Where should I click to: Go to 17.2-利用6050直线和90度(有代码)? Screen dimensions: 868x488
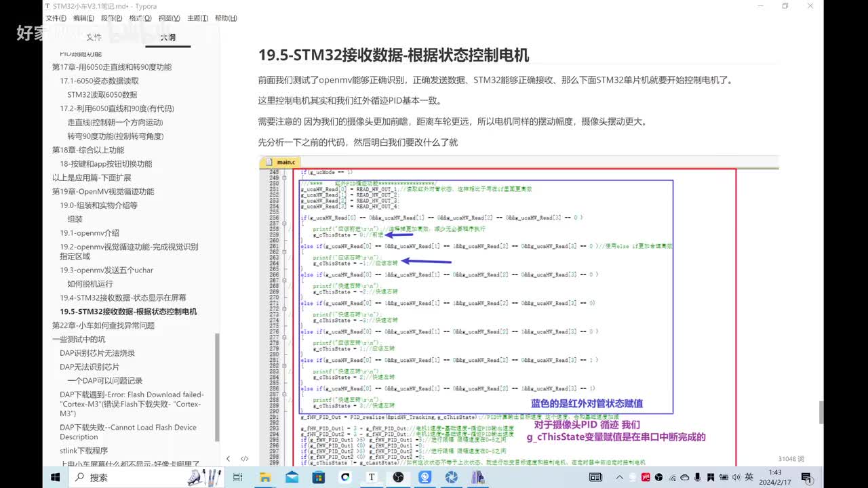tap(117, 108)
